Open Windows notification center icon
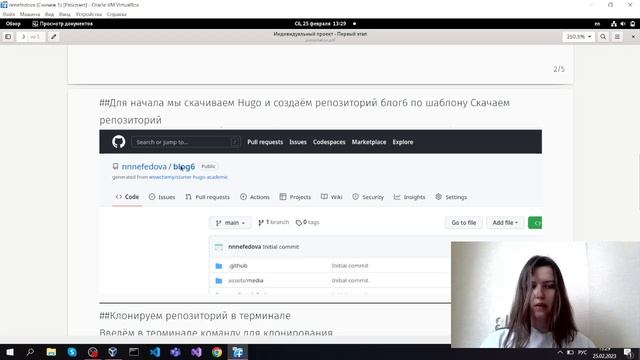 click(x=628, y=353)
